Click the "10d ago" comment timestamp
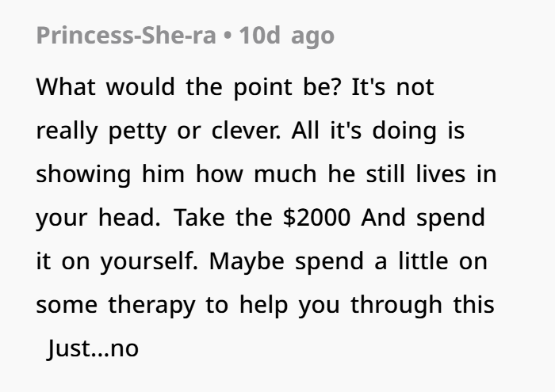Screen dimensions: 555x392 click(287, 36)
